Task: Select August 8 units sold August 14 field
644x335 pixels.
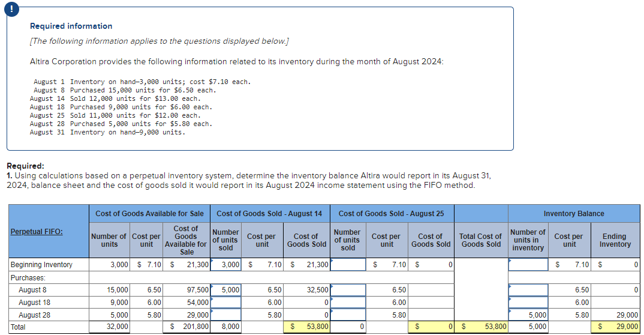Action: point(225,290)
